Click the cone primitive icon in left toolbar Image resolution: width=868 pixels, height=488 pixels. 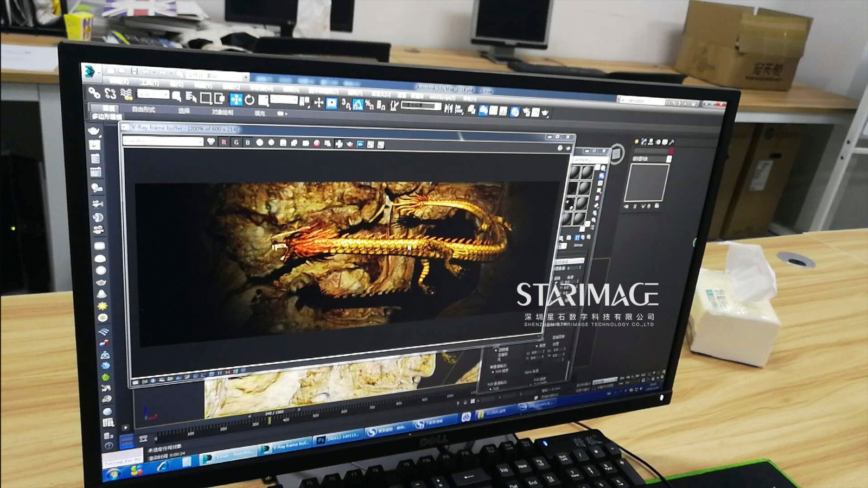[101, 294]
